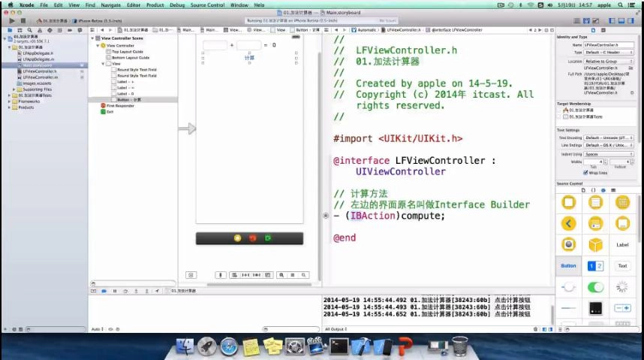Show the Standard editor
The height and width of the screenshot is (360, 644).
click(x=577, y=20)
